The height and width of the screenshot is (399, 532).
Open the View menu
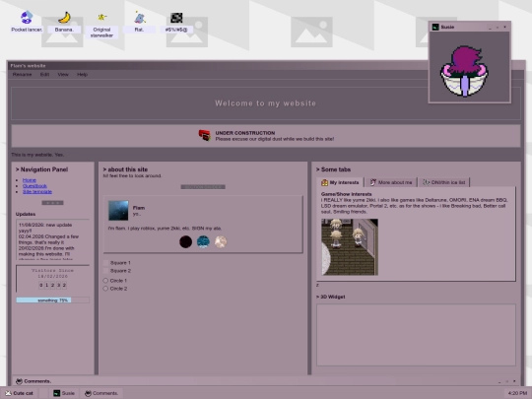pyautogui.click(x=63, y=74)
